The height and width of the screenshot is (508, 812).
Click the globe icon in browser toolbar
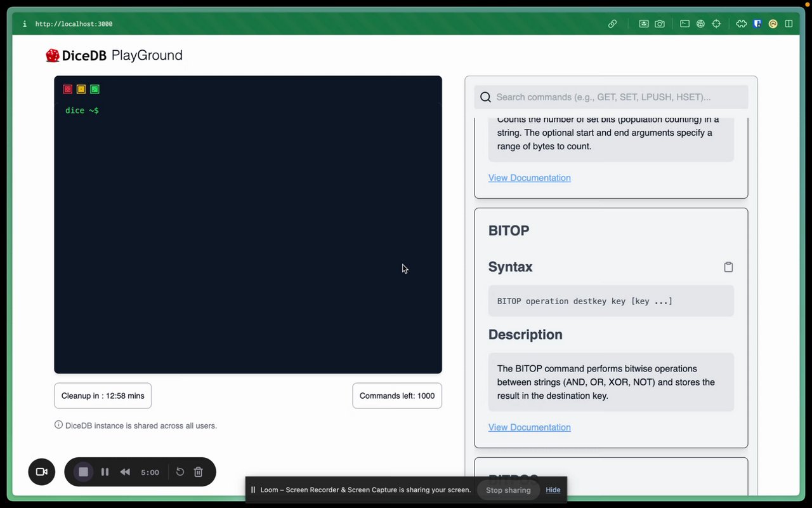(x=700, y=23)
